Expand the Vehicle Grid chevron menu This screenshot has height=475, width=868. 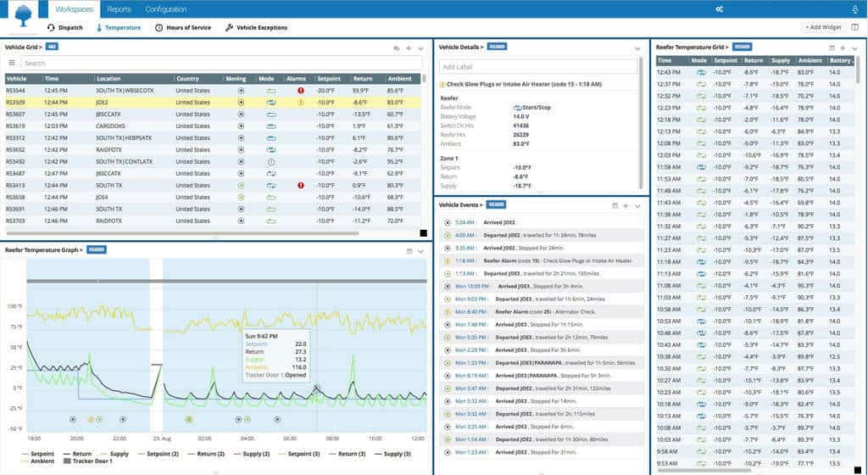tap(420, 48)
